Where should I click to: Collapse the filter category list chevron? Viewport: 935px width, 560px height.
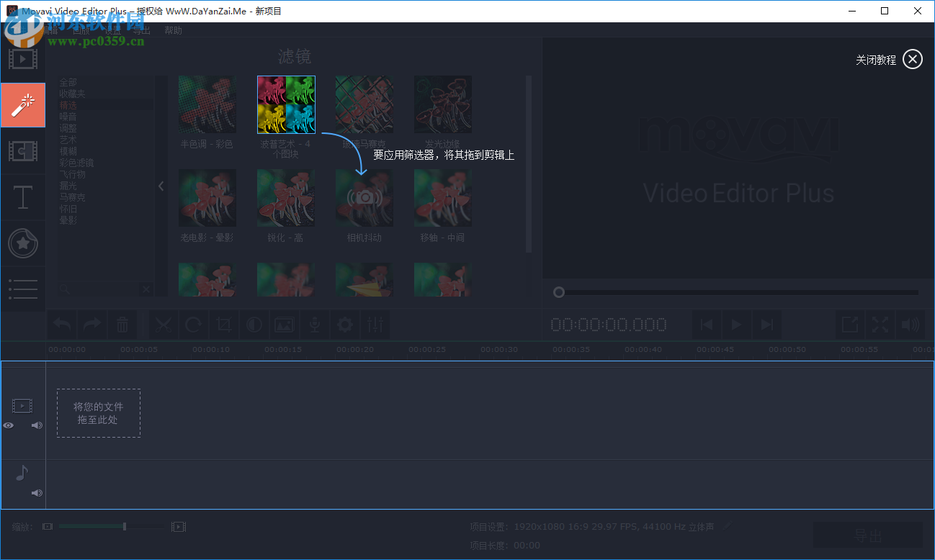(x=161, y=185)
